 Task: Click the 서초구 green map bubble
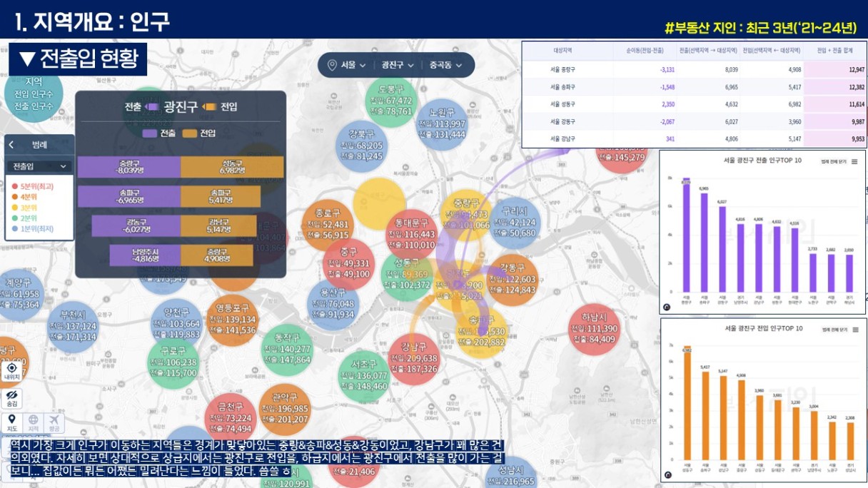(x=364, y=375)
